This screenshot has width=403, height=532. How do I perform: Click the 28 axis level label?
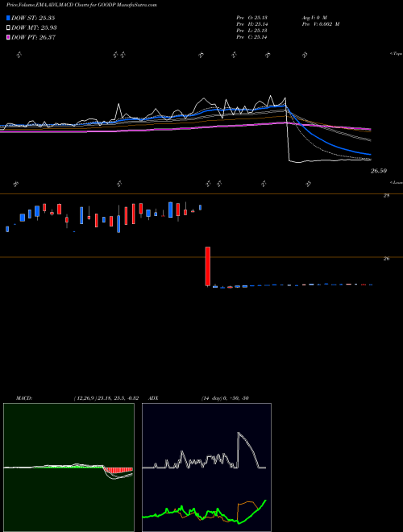pyautogui.click(x=386, y=196)
